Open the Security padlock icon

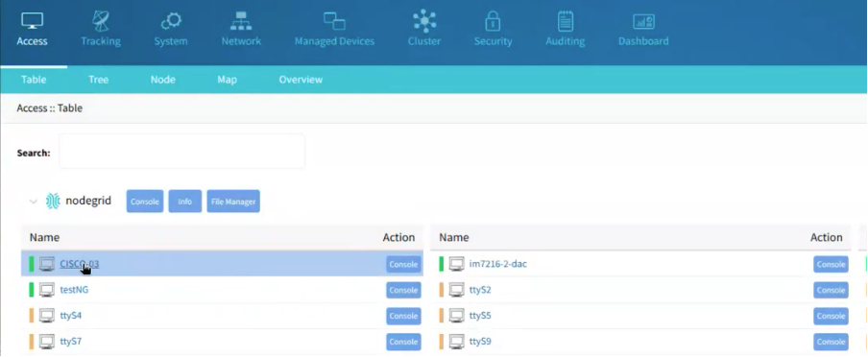[493, 21]
